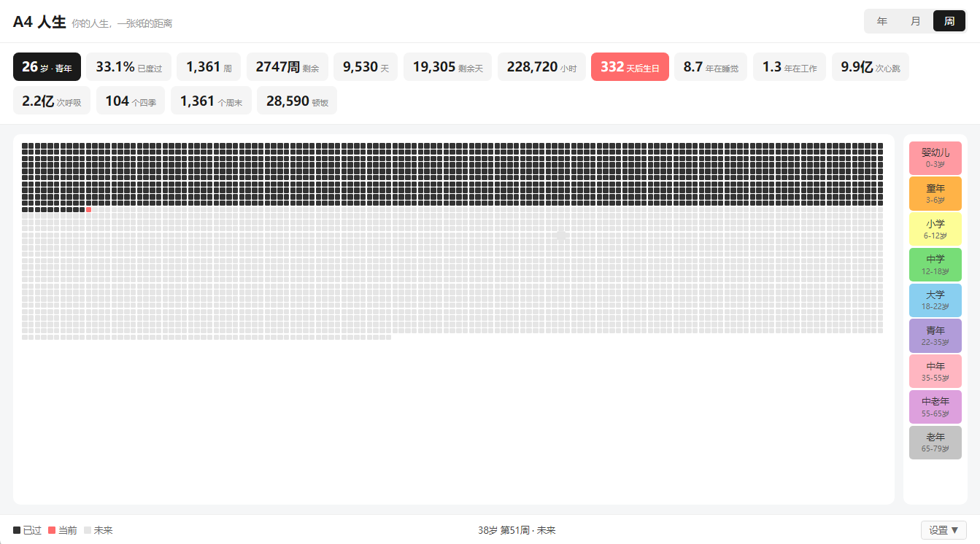The height and width of the screenshot is (544, 980).
Task: Click the 28,590 顿饭 stat chip
Action: [x=297, y=101]
